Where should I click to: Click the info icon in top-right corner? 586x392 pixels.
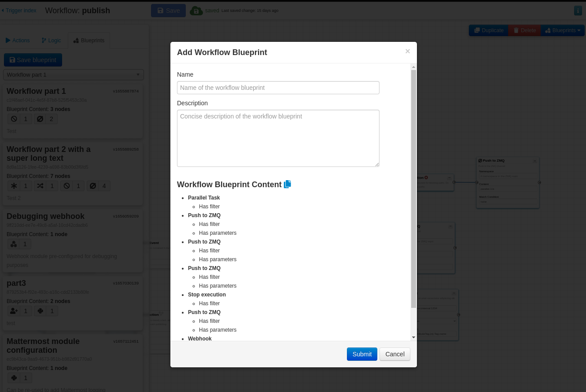coord(578,11)
